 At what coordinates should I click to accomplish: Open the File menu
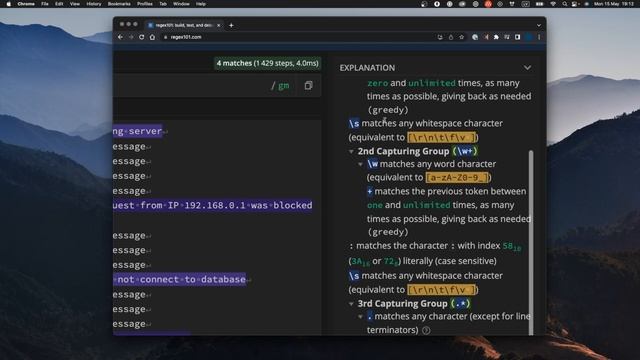pos(45,4)
